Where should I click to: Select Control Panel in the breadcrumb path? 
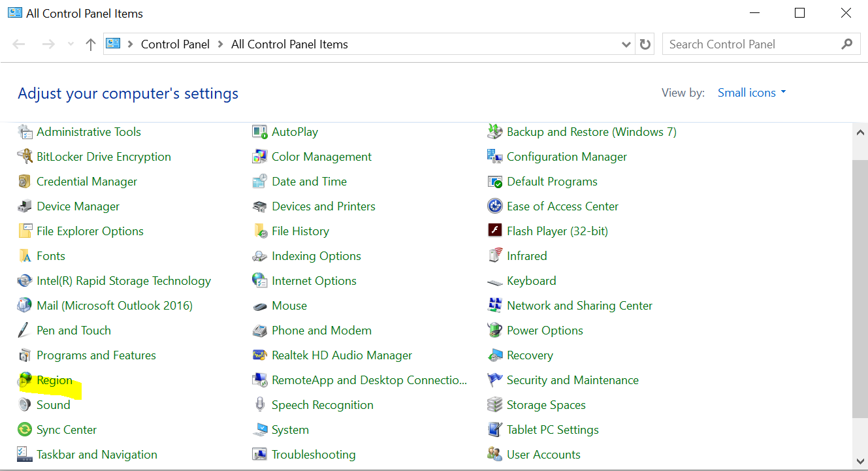click(x=175, y=44)
